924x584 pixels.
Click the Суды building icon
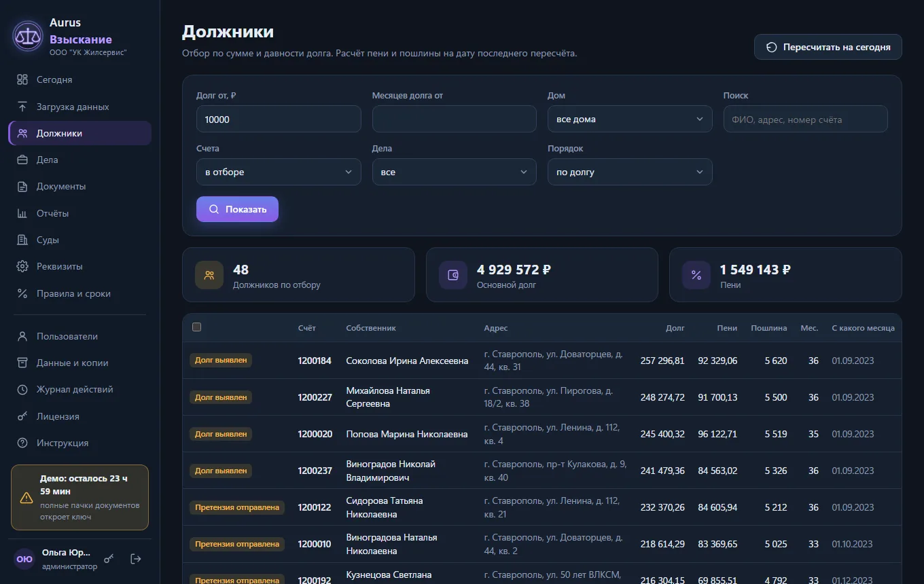click(x=22, y=240)
